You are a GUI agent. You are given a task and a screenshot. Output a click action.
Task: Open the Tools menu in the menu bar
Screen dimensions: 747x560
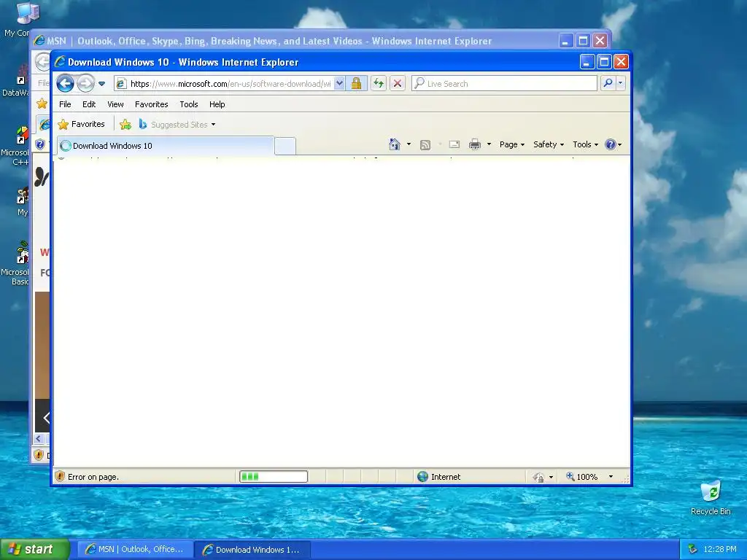(x=189, y=104)
